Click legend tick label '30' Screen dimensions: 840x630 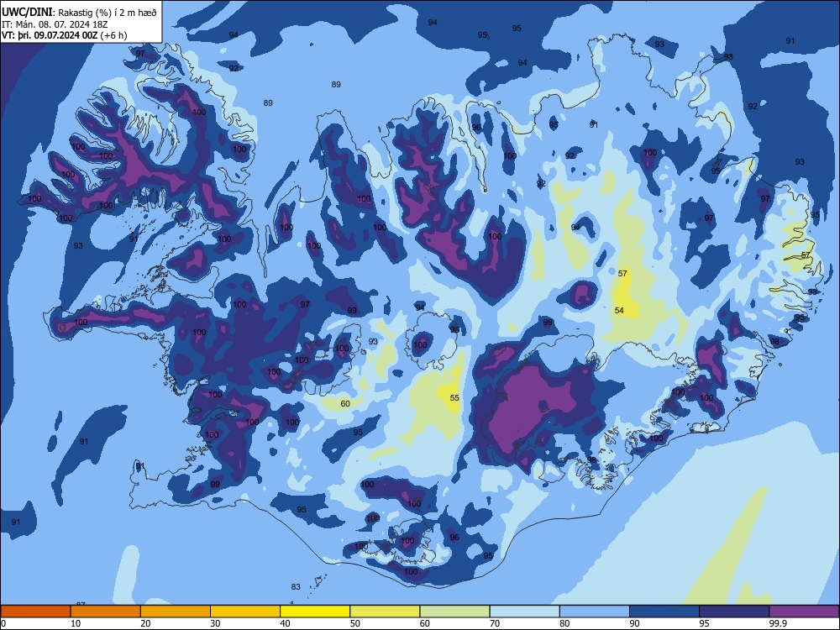(215, 623)
